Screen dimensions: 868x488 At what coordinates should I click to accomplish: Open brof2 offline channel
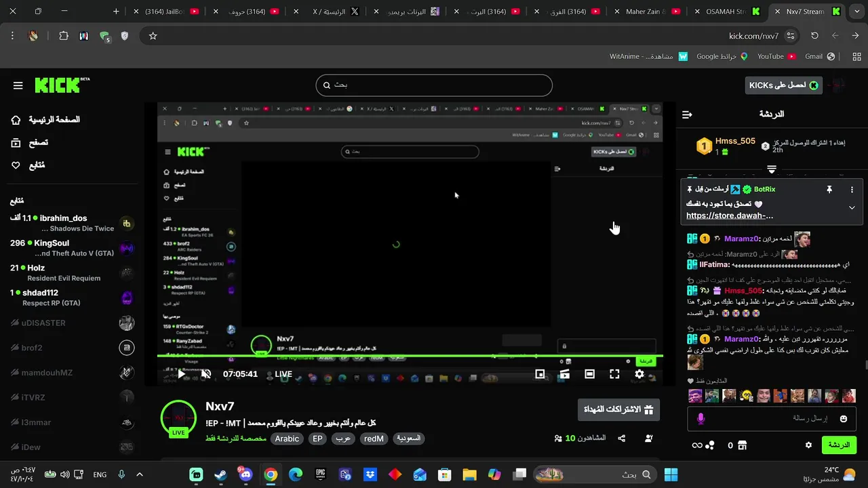[x=71, y=348]
